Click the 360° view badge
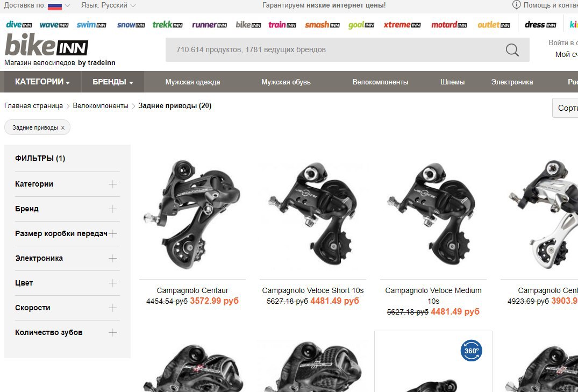 coord(471,351)
